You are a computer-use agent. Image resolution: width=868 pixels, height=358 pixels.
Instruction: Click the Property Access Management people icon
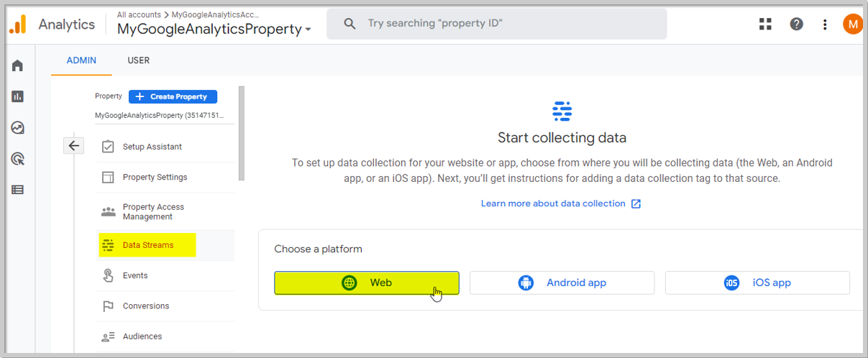click(108, 211)
